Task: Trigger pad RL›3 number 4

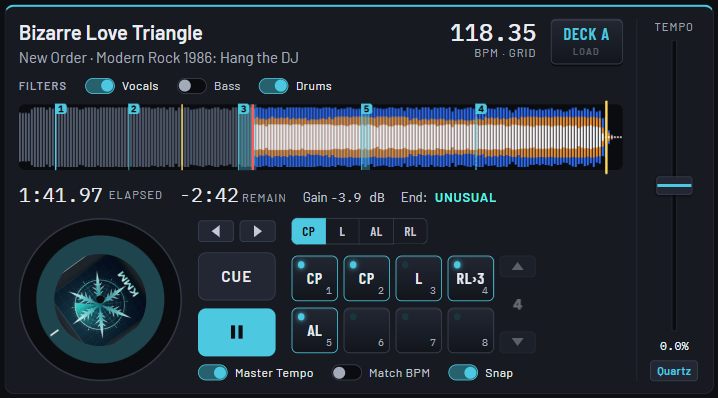Action: coord(471,278)
